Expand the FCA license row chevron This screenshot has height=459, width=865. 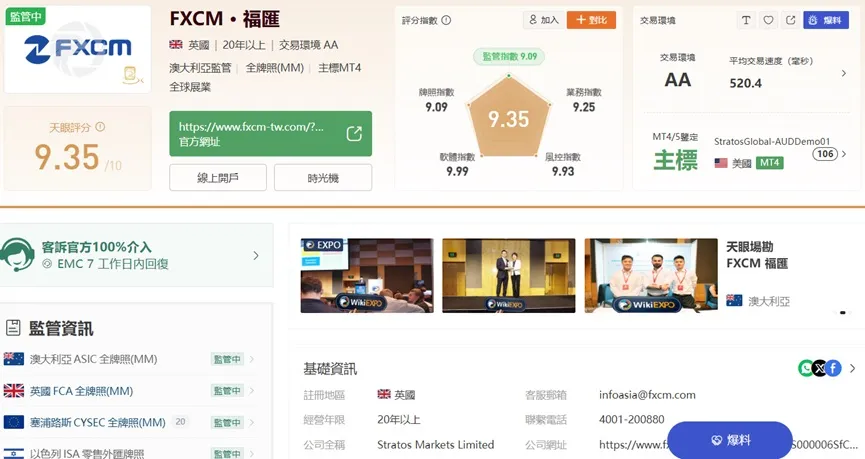[x=252, y=391]
